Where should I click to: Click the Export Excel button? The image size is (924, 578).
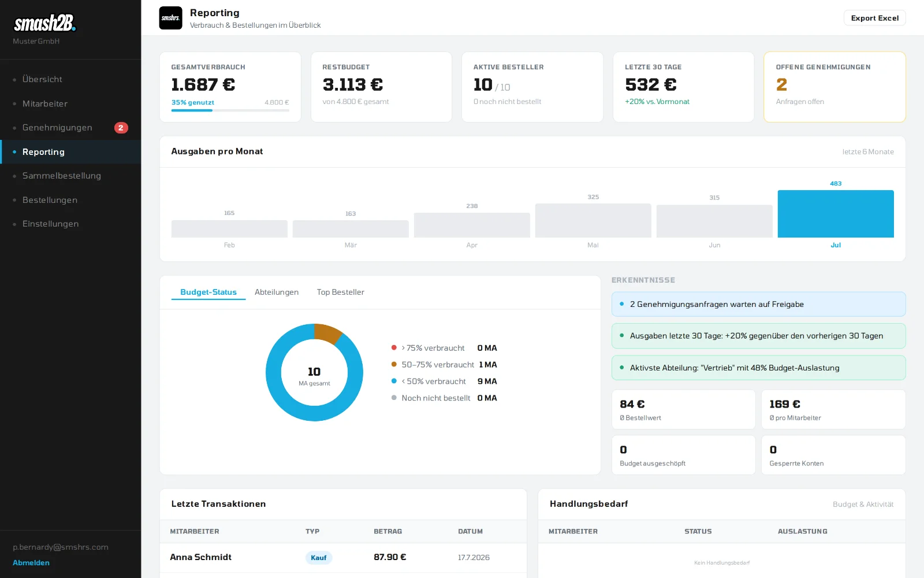(874, 18)
